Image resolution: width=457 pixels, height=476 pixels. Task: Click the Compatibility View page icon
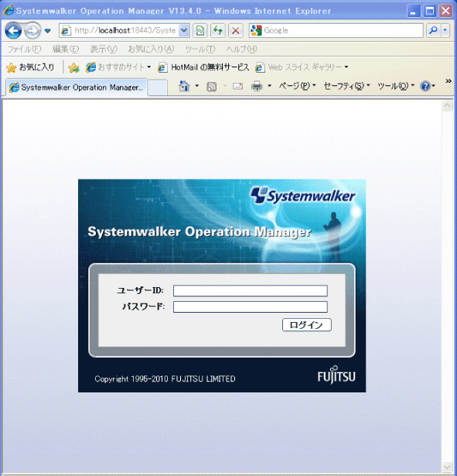tap(200, 31)
